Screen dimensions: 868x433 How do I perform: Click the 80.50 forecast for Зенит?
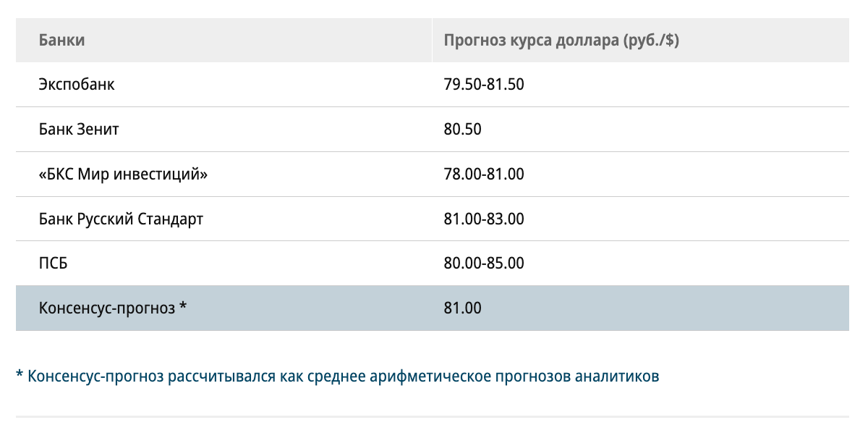pos(462,130)
